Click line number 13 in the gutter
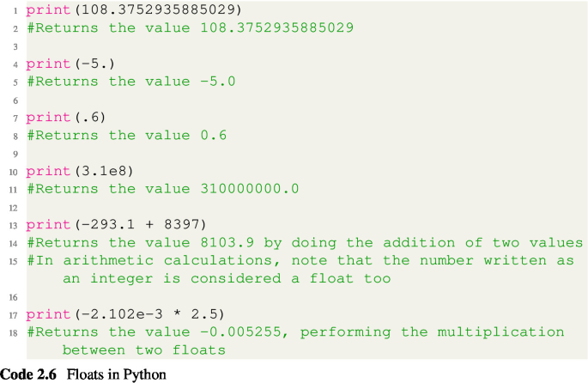Screen dimensions: 588x383 [15, 226]
